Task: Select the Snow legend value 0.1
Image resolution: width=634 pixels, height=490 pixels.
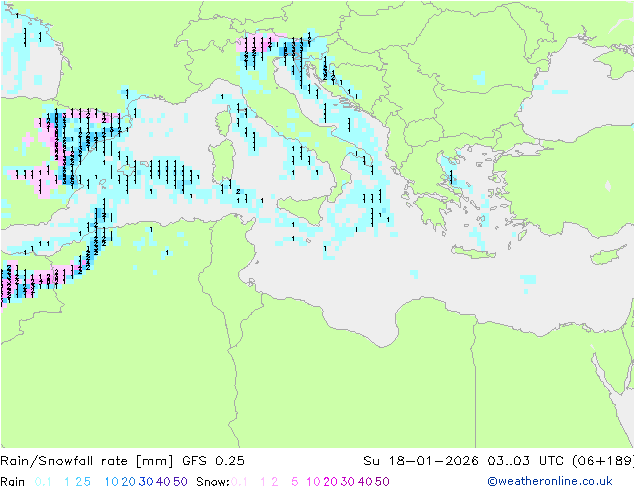Action: (x=239, y=482)
